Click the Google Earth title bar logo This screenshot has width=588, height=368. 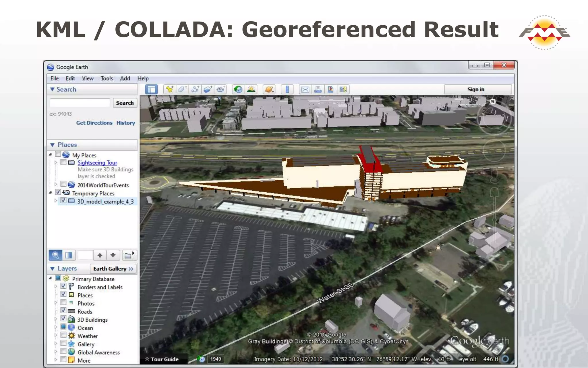[51, 67]
